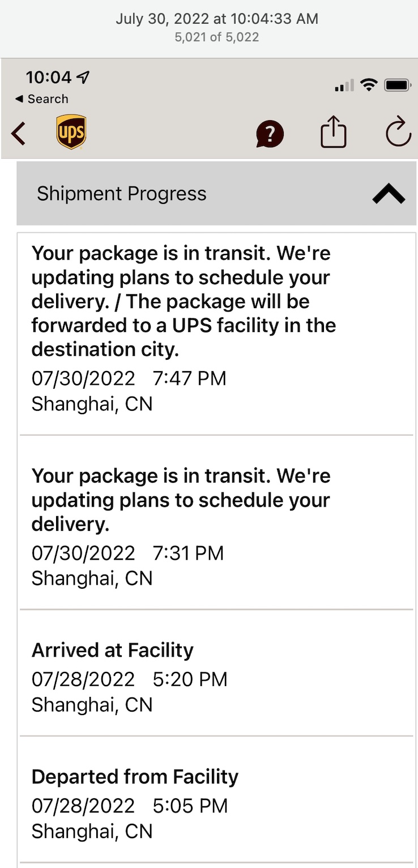Tap the location arrow next to the 10:04 time
418x868 pixels.
click(85, 77)
